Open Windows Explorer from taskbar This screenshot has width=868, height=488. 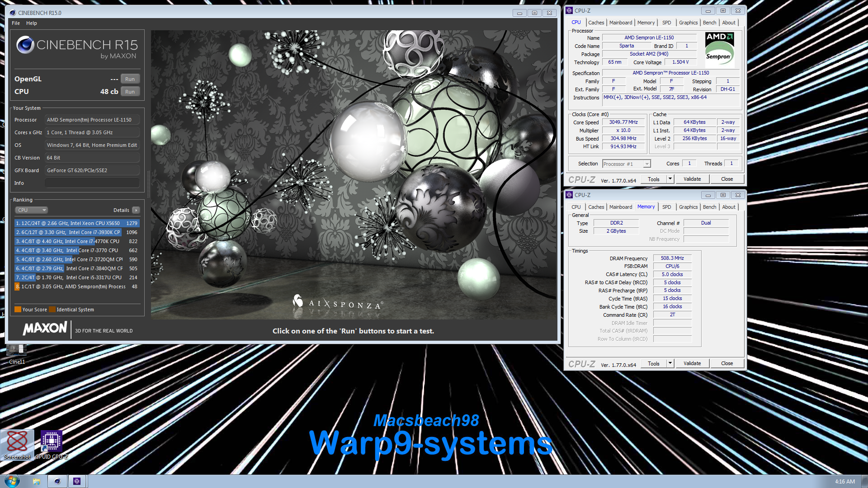point(37,481)
